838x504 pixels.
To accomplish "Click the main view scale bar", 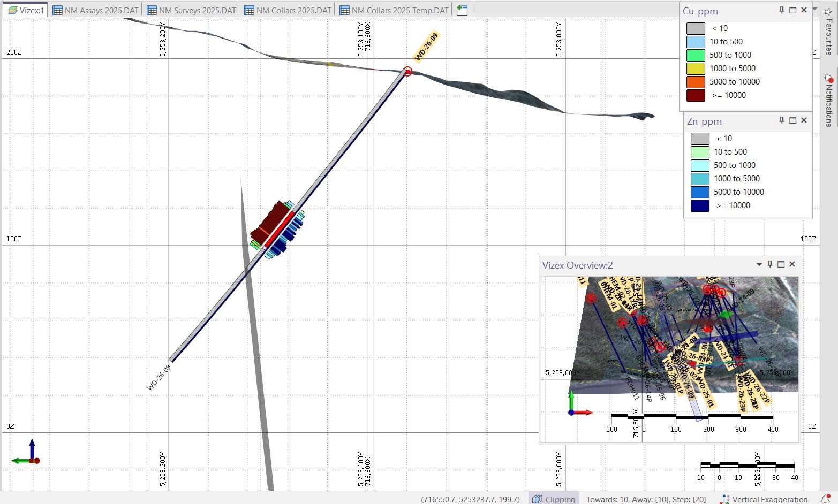I will 748,464.
